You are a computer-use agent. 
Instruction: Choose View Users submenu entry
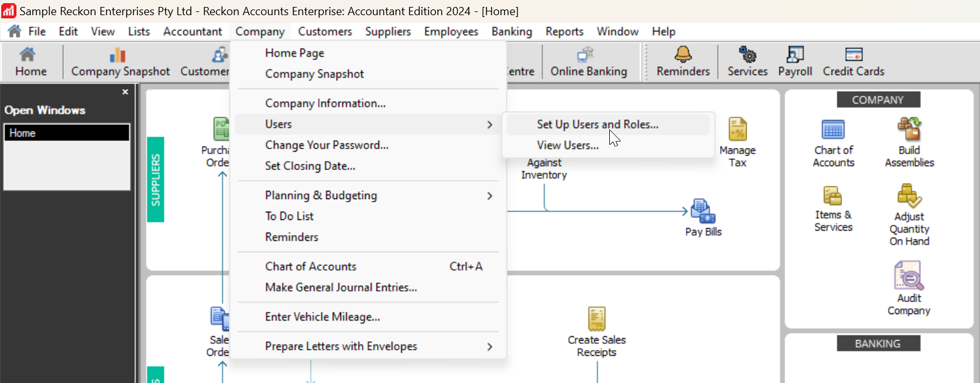point(608,145)
